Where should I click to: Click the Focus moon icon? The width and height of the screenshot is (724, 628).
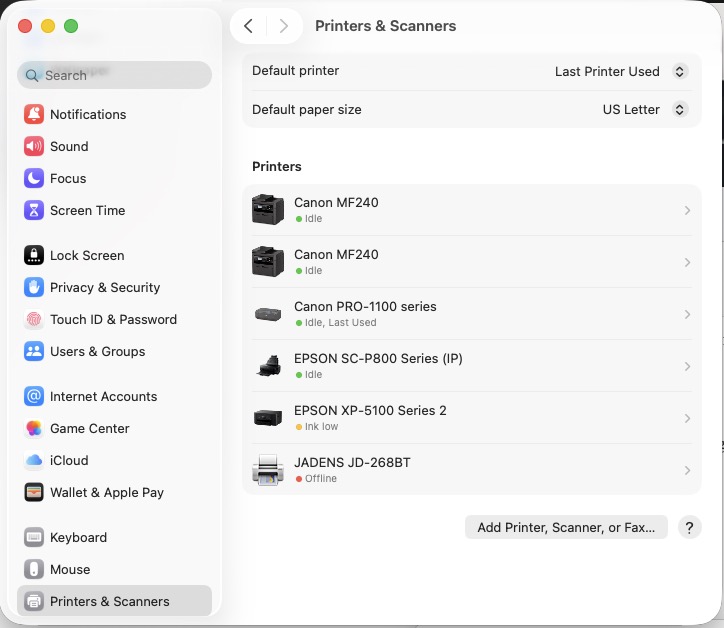(x=34, y=178)
